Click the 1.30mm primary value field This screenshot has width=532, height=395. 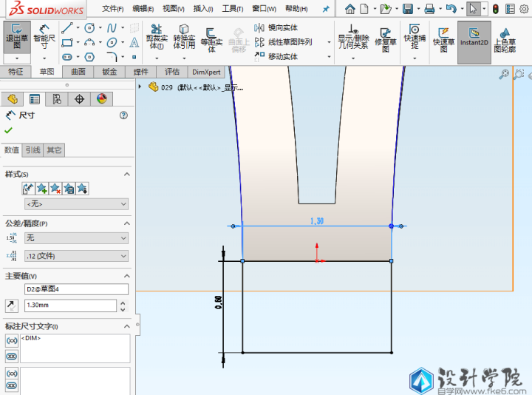(x=70, y=305)
